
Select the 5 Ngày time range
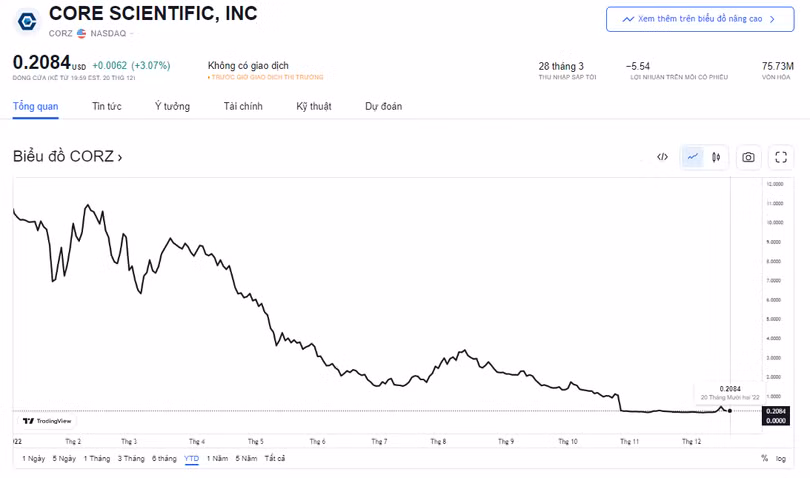click(x=64, y=458)
